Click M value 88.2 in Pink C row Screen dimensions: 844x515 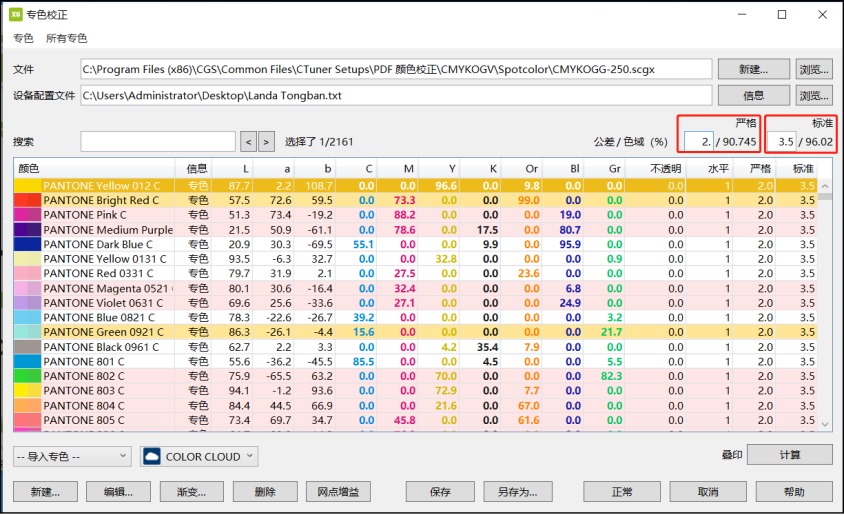tap(405, 215)
